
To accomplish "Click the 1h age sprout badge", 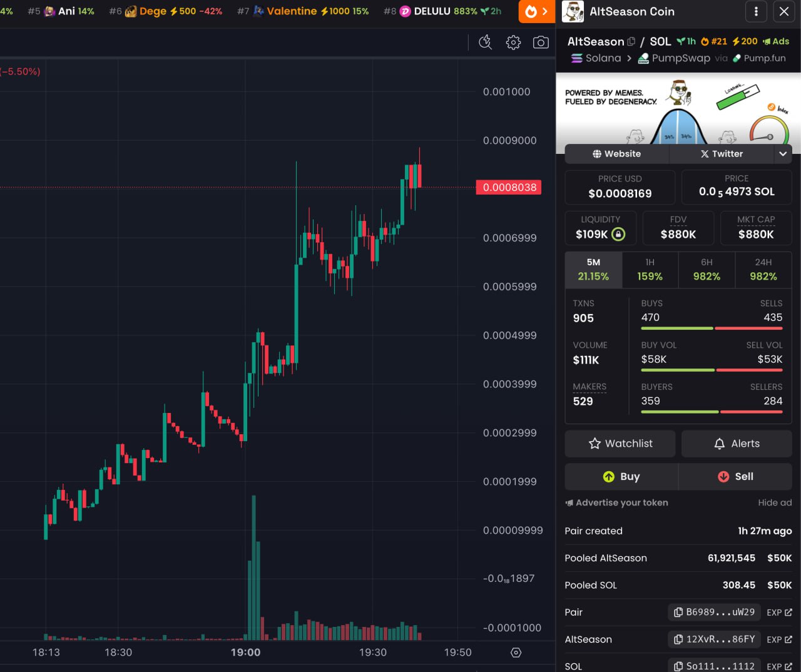I will 686,41.
